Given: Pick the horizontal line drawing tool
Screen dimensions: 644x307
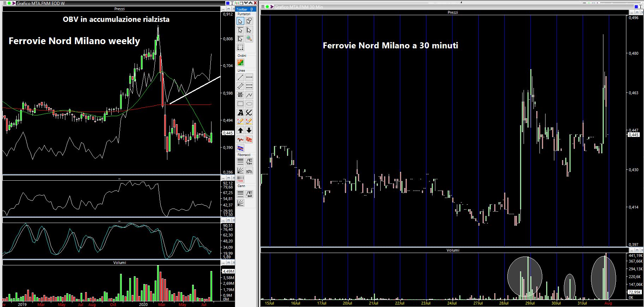Looking at the screenshot, I should click(x=249, y=77).
